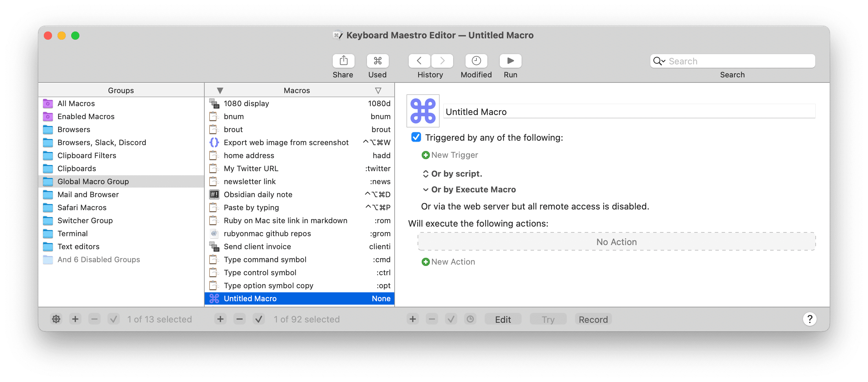Add a new action with bottom plus button
The image size is (868, 382).
click(413, 319)
